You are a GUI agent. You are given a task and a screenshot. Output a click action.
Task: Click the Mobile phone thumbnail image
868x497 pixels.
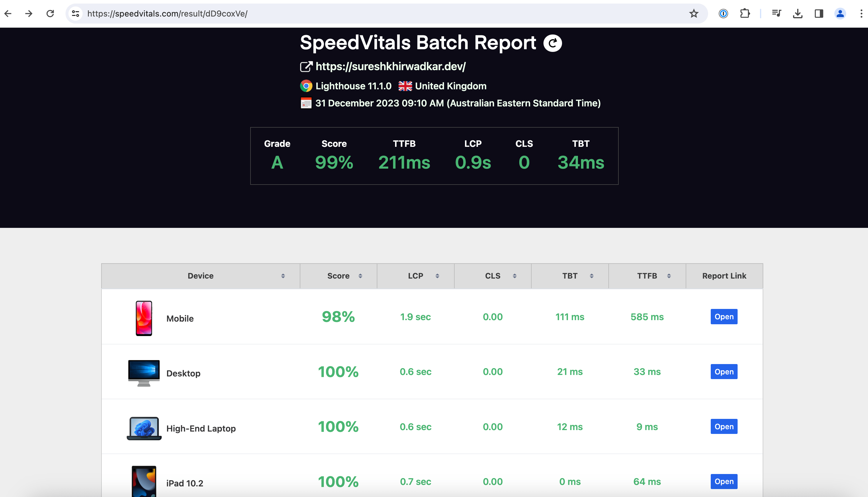point(144,317)
